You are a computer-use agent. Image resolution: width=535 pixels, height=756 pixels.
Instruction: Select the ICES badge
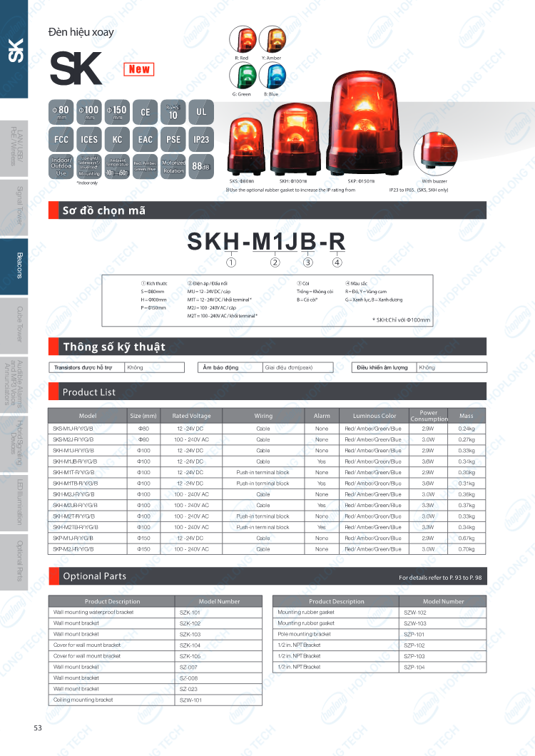click(88, 139)
